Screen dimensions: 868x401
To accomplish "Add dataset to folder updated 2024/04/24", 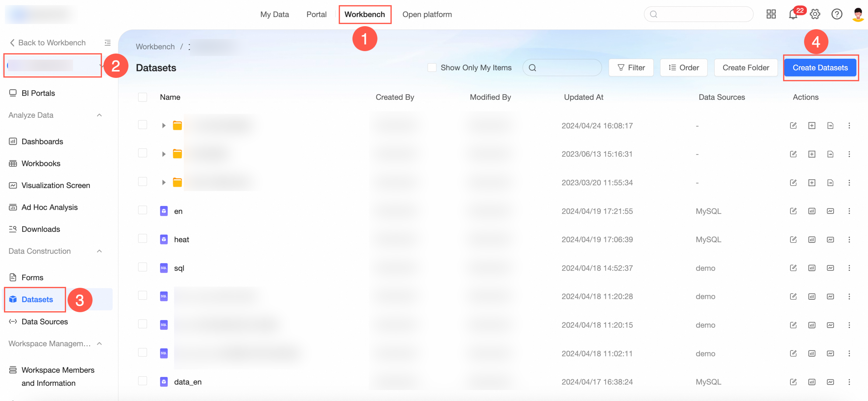I will pyautogui.click(x=812, y=125).
